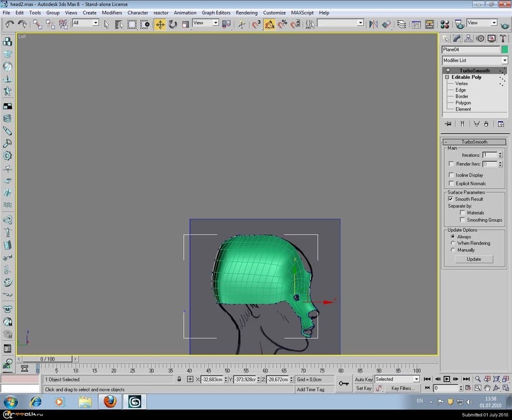Enable Isoline Display checkbox
Viewport: 512px width, 420px height.
[x=452, y=175]
